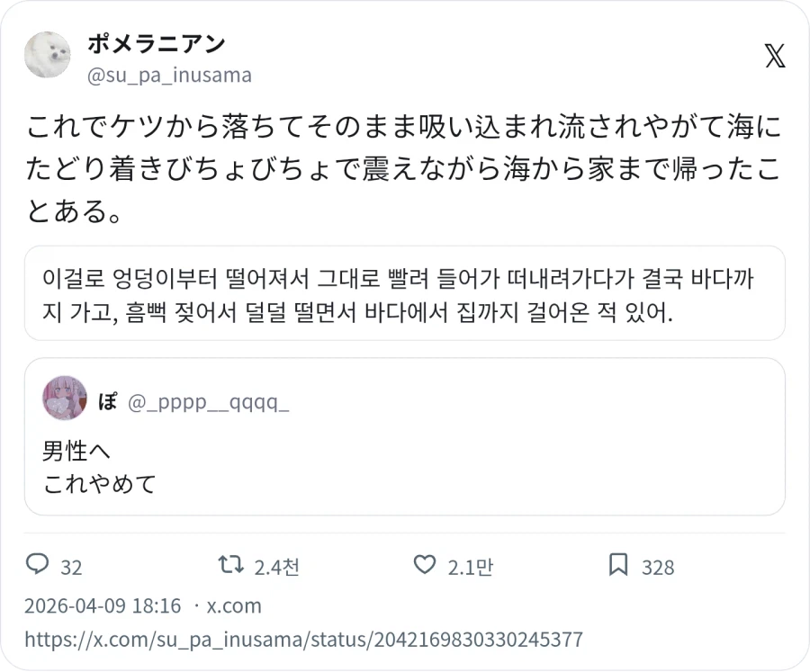The image size is (810, 672).
Task: Click the timestamp 2026-04-09 18:16
Action: click(x=99, y=605)
